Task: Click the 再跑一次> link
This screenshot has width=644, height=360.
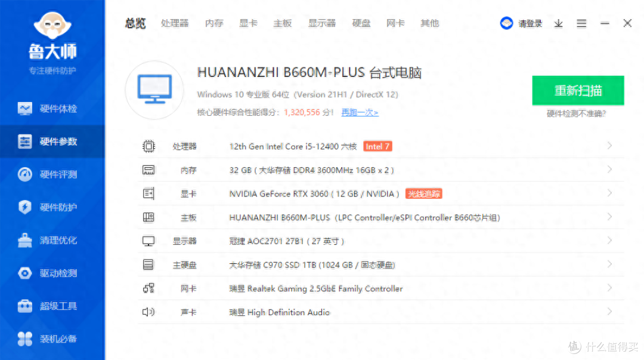Action: click(x=360, y=112)
